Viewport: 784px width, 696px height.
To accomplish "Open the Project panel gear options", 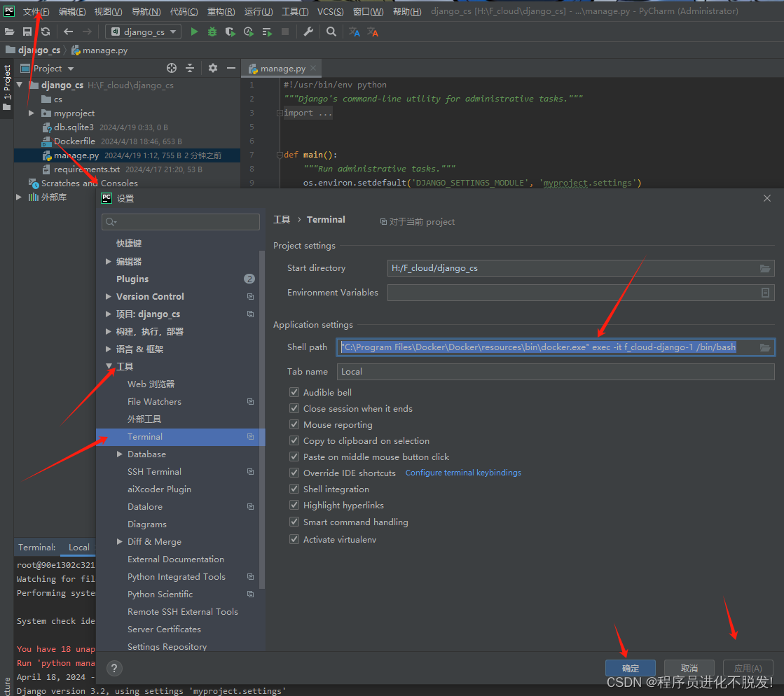I will 213,68.
